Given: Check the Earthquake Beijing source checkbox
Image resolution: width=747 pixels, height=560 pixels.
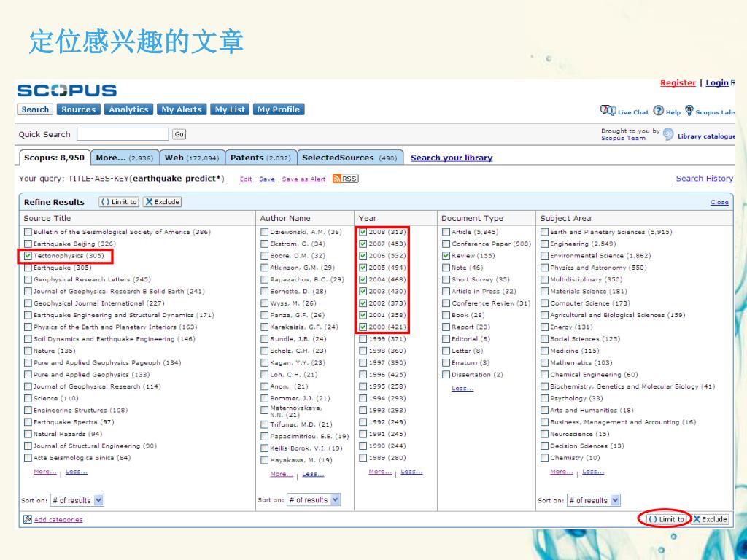Looking at the screenshot, I should click(28, 244).
